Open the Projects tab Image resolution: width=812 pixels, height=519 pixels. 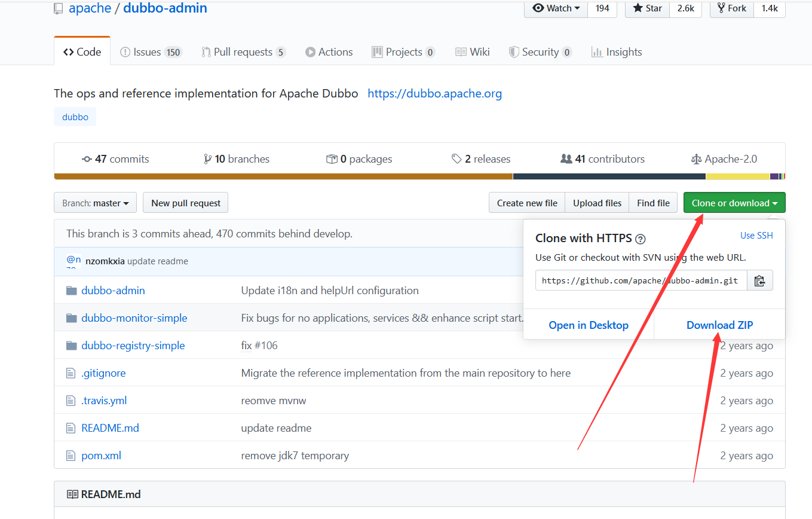(x=403, y=52)
